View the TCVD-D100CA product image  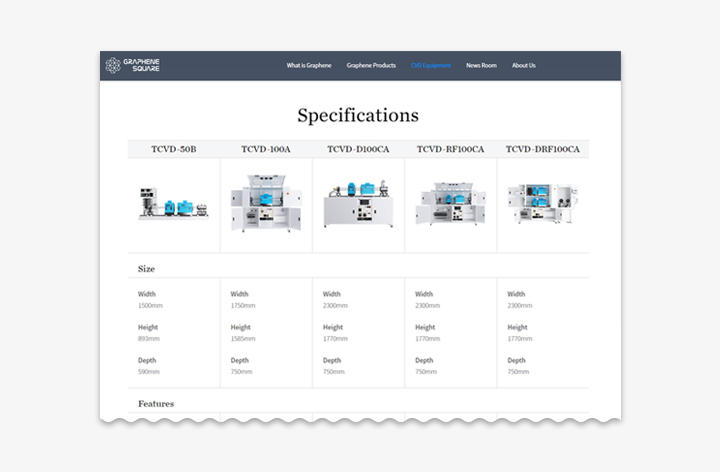point(358,203)
